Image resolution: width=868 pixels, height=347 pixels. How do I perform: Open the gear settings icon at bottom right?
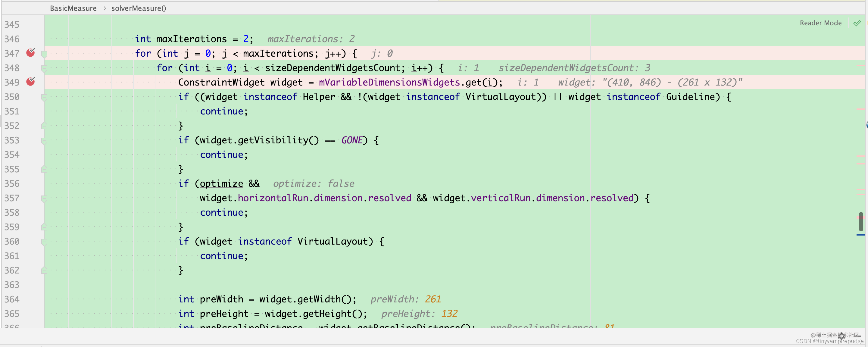pyautogui.click(x=841, y=336)
